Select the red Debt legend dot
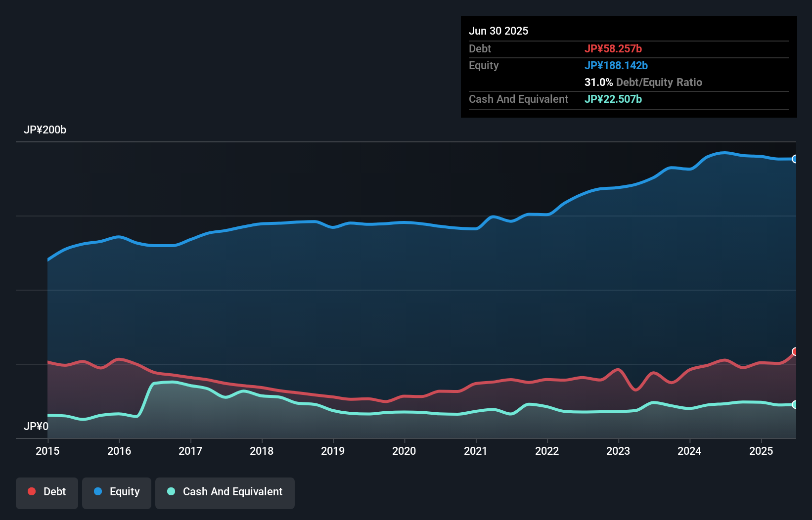Screen dimensions: 812x520 pos(31,491)
